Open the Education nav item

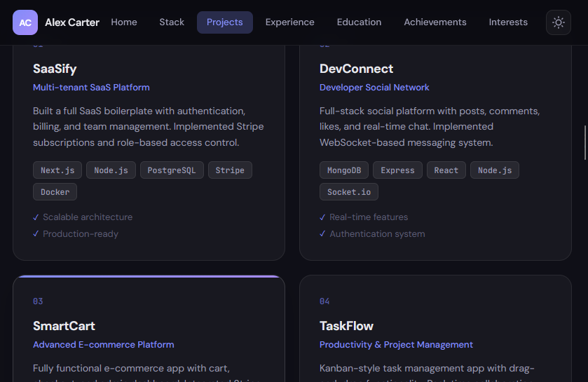point(359,22)
